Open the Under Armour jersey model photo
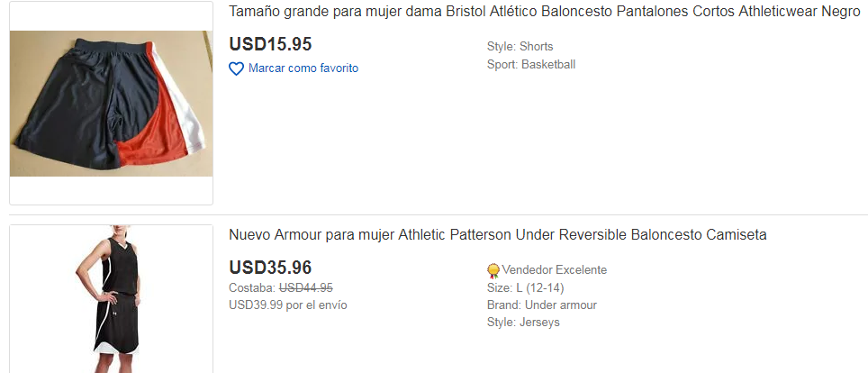Screen dimensions: 868x373 click(x=112, y=299)
